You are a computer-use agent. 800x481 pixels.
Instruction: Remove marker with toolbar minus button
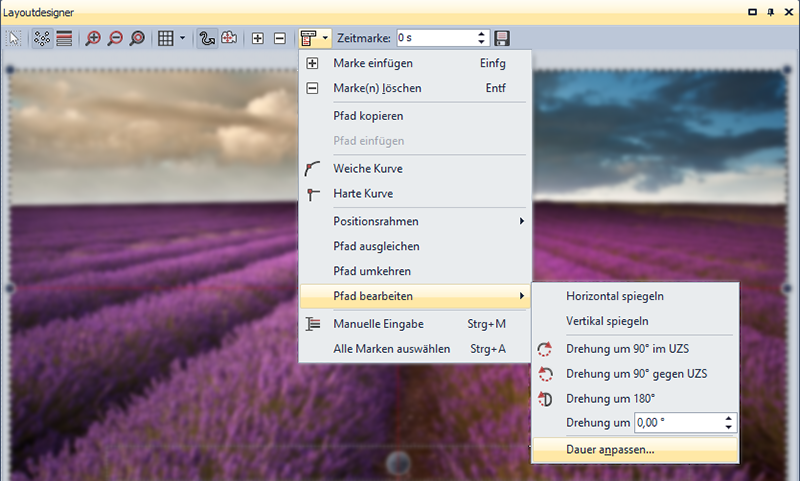pyautogui.click(x=280, y=38)
